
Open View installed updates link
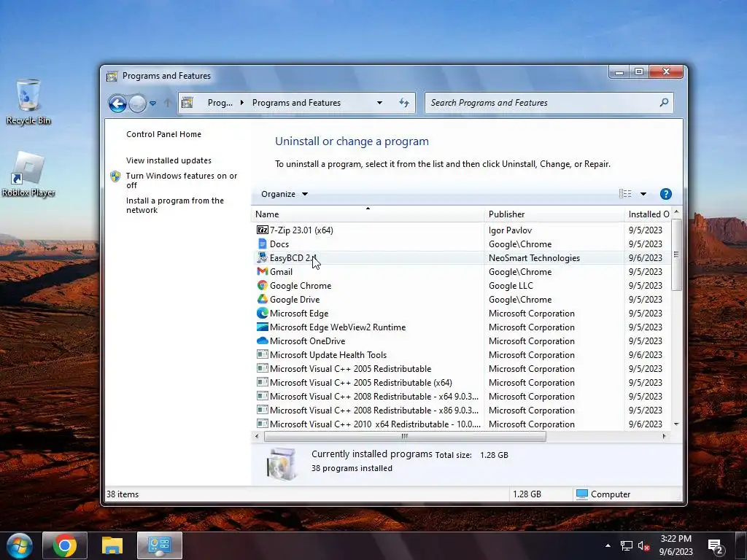click(x=169, y=160)
